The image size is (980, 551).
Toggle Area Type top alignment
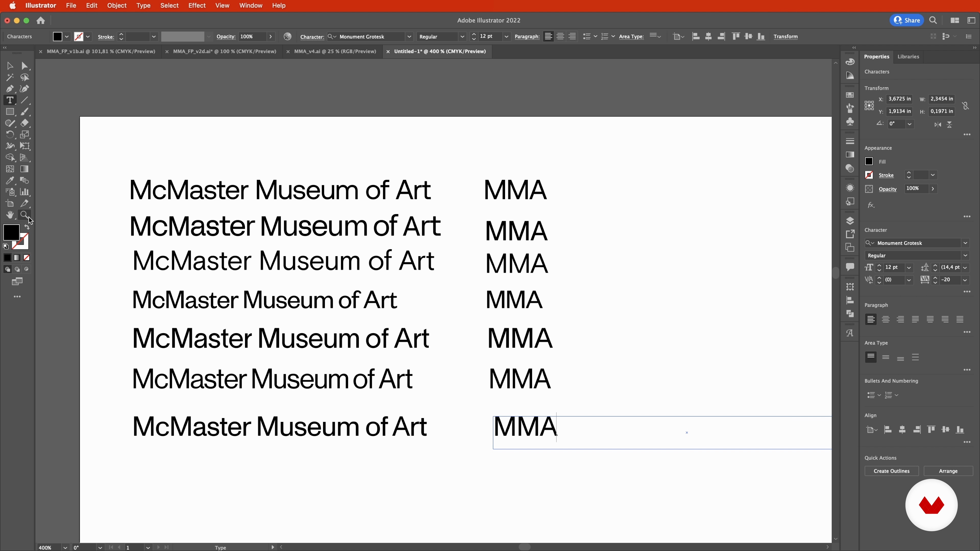pyautogui.click(x=871, y=357)
